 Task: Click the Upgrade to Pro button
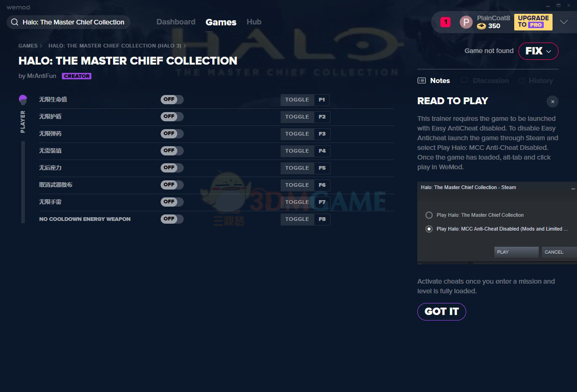pyautogui.click(x=533, y=22)
